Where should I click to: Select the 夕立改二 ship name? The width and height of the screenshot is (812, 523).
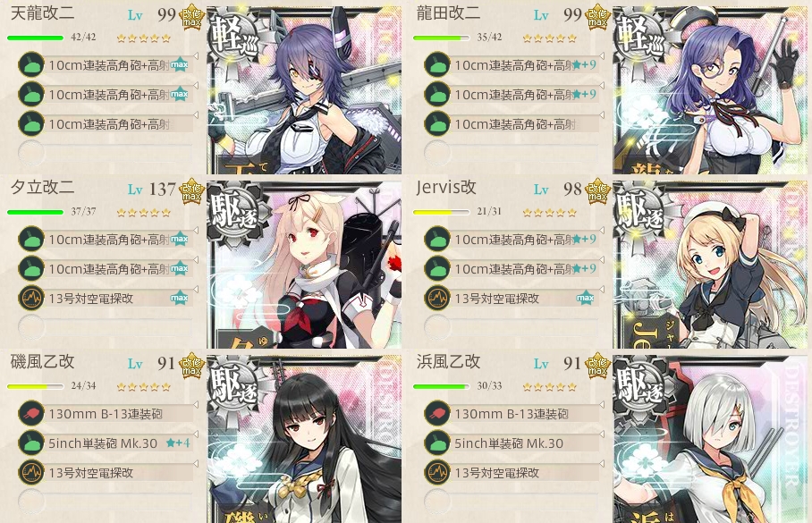[42, 188]
